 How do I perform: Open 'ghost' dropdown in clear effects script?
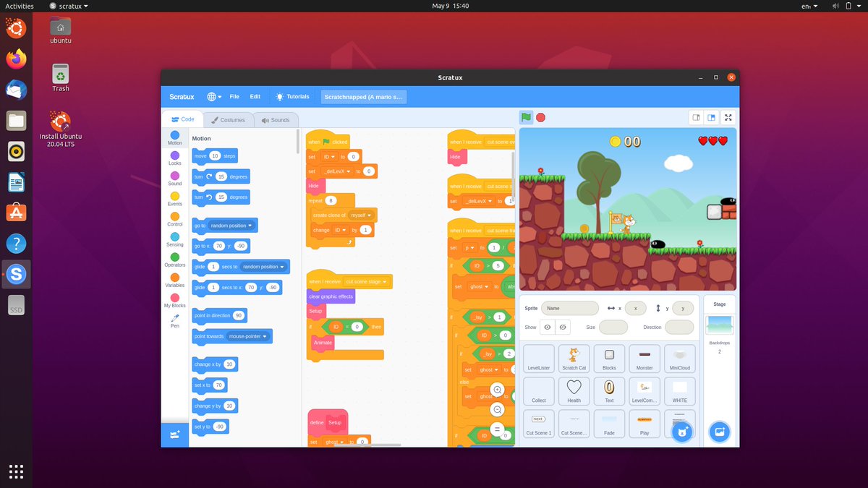[x=334, y=442]
